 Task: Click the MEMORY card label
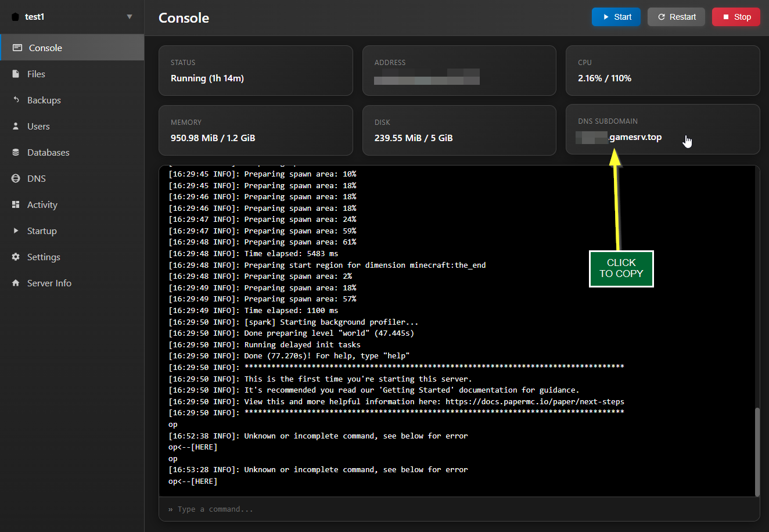(x=186, y=123)
